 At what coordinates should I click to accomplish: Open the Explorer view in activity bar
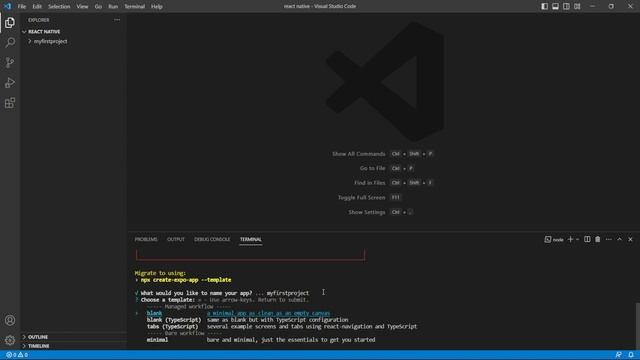[10, 22]
